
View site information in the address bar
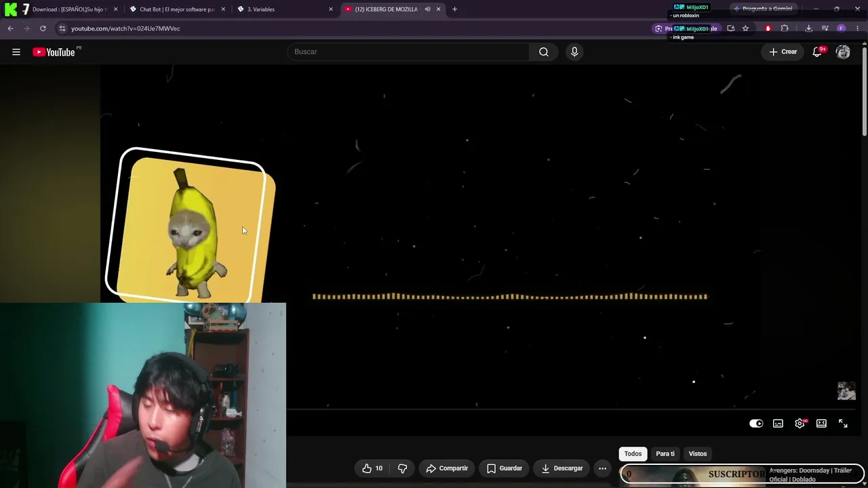(62, 28)
